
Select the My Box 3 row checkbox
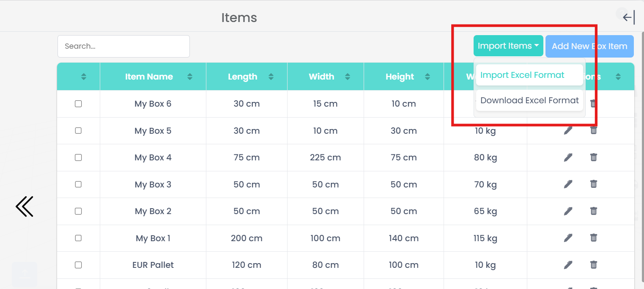(x=78, y=184)
